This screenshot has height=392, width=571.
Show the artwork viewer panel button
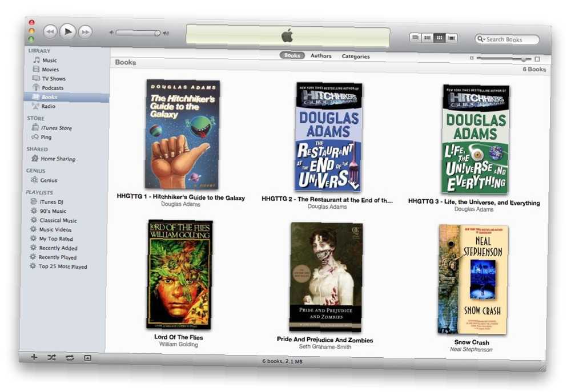(x=87, y=358)
